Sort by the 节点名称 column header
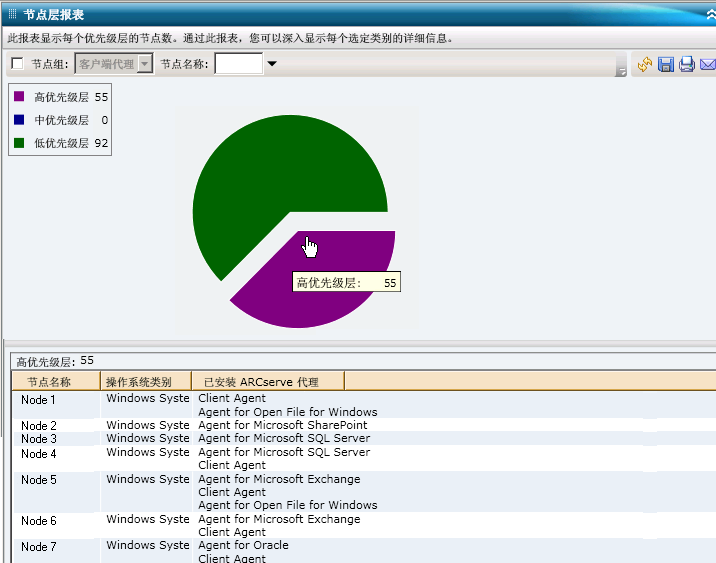This screenshot has width=716, height=563. click(50, 381)
